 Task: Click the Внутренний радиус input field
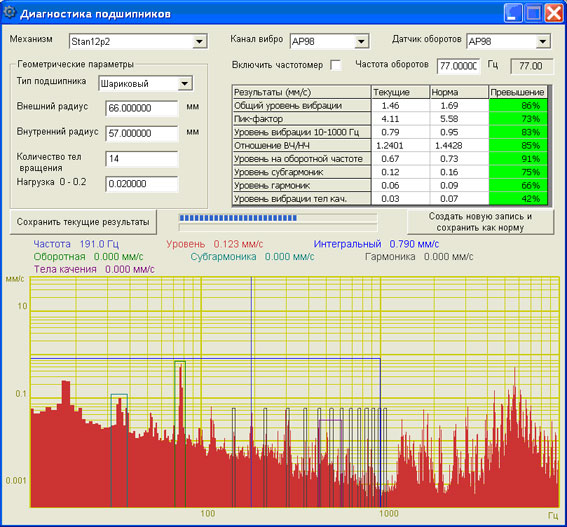pos(142,133)
